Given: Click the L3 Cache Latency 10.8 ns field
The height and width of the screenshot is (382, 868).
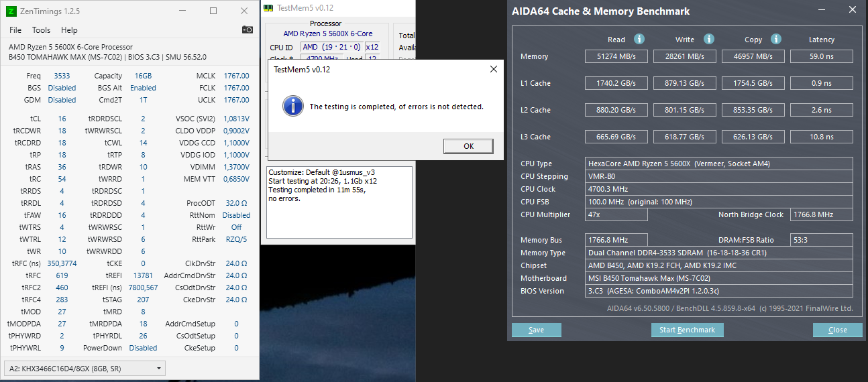Looking at the screenshot, I should click(822, 137).
